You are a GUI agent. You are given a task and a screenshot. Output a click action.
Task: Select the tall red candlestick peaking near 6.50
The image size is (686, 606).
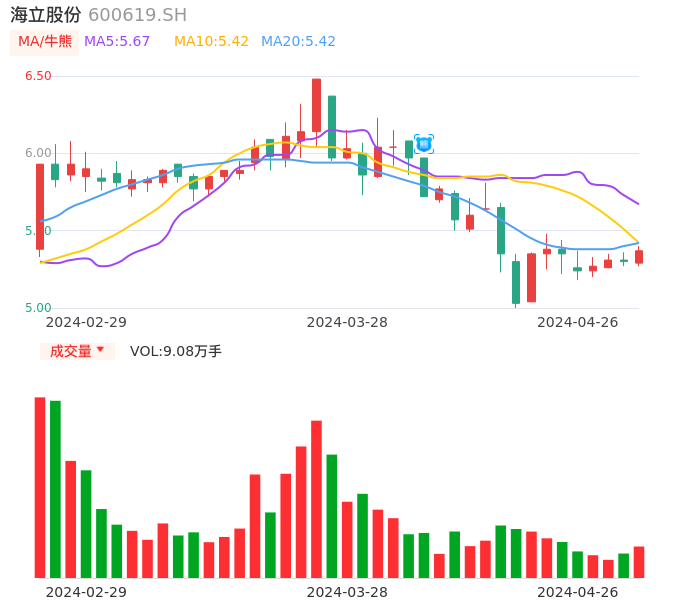(316, 105)
